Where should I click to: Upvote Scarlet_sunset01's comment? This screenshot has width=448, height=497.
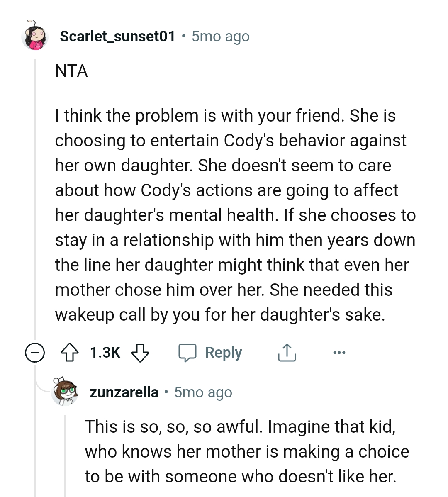(71, 353)
